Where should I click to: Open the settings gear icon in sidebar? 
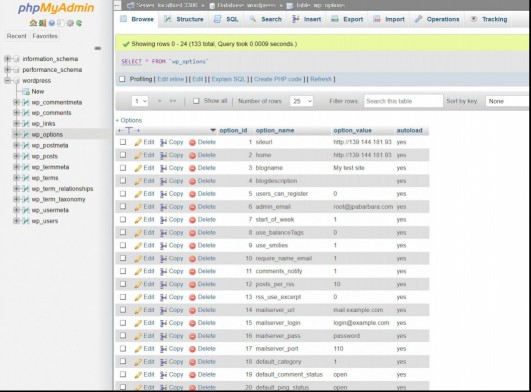pos(70,23)
